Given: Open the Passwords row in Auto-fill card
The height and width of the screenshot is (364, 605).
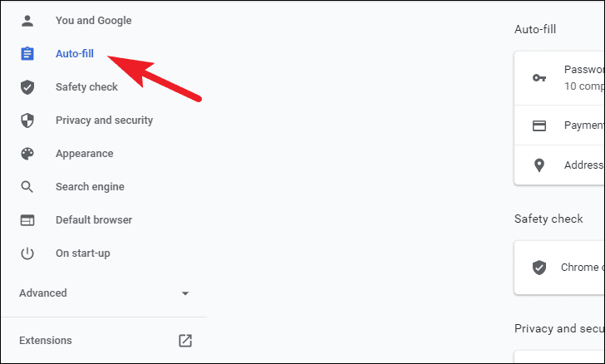Looking at the screenshot, I should click(559, 78).
